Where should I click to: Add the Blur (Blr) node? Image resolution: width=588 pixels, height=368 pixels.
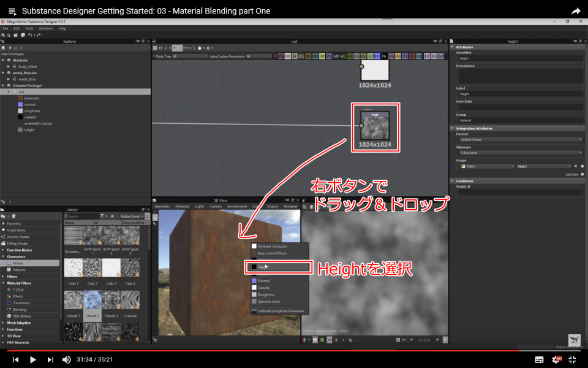[x=295, y=56]
